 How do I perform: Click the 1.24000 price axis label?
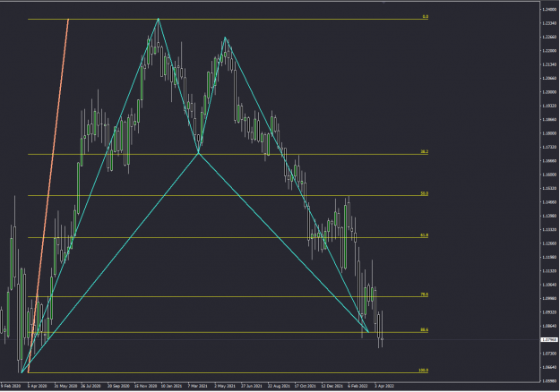pos(549,9)
